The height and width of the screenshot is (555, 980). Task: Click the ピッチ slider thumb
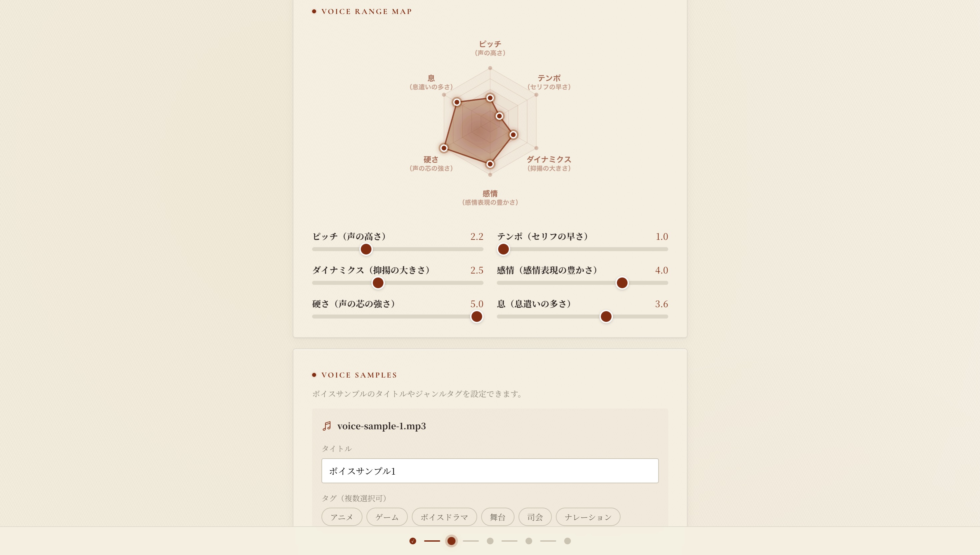[366, 249]
